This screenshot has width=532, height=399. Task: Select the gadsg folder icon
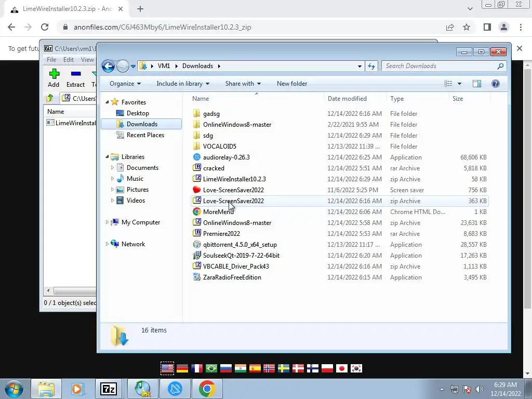197,114
